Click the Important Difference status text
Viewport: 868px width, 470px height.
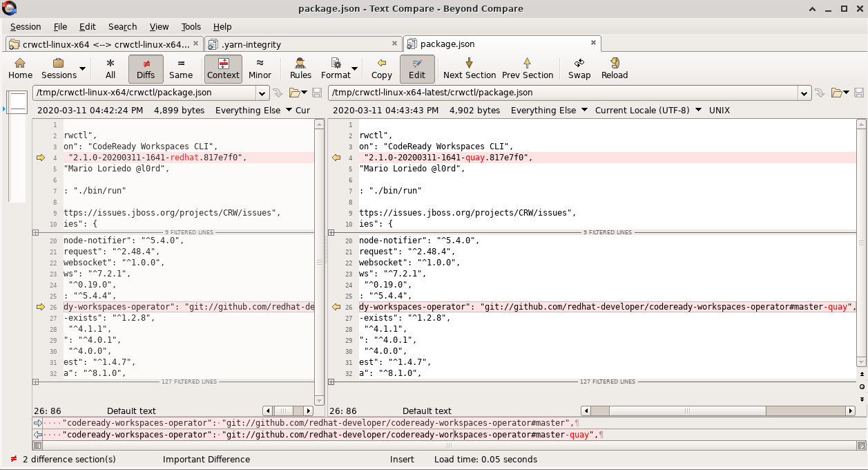(x=206, y=460)
